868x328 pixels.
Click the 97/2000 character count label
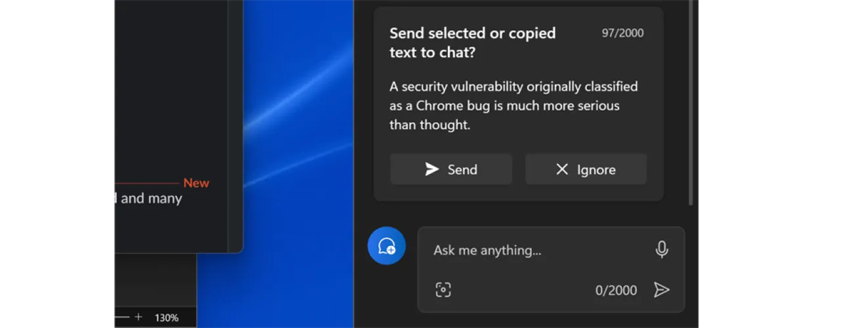622,33
